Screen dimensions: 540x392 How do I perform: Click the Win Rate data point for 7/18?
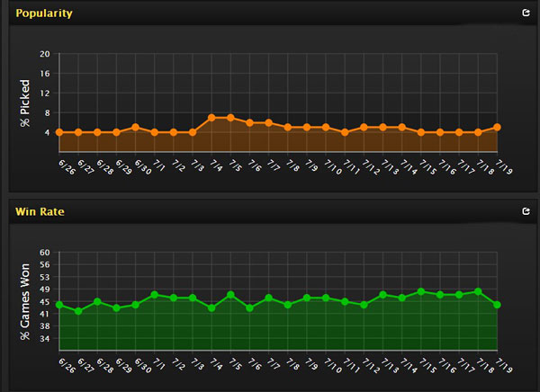tap(478, 291)
